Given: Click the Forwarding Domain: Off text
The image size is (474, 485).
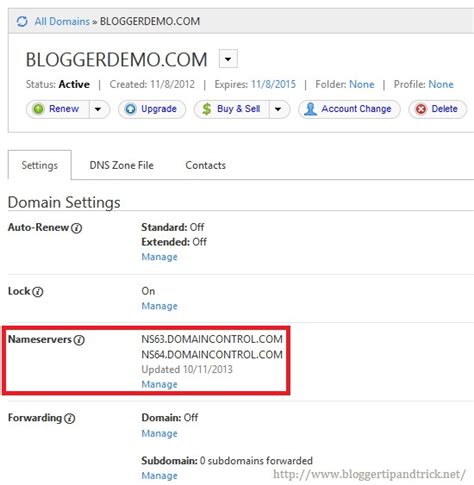Looking at the screenshot, I should point(170,417).
